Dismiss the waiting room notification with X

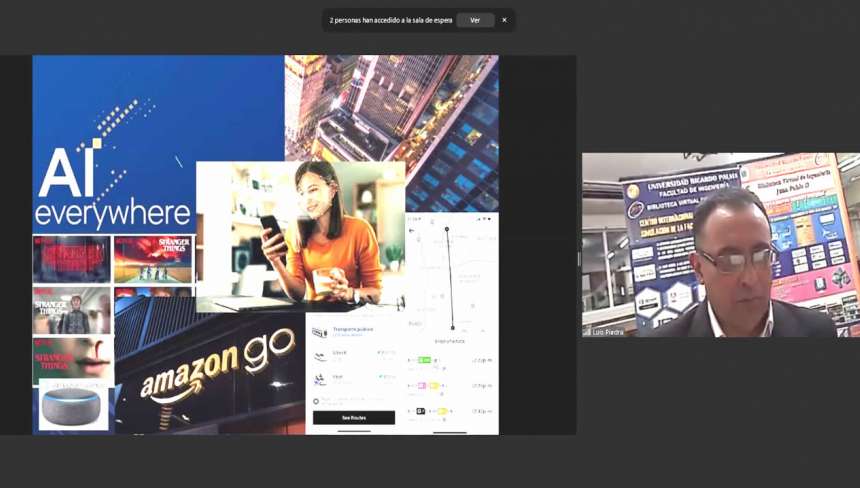click(x=505, y=20)
